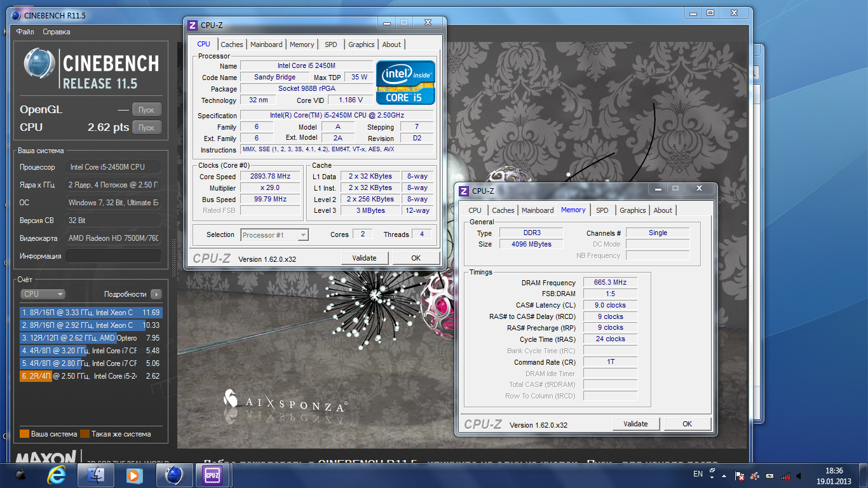Select ranking row 4 Core i7 3.20 ГГц
Viewport: 868px width, 488px height.
tap(91, 351)
